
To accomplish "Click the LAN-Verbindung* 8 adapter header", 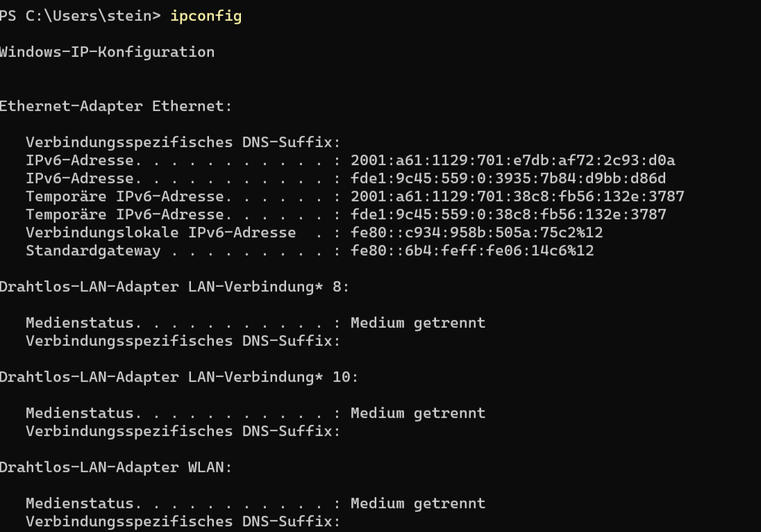I will [x=174, y=287].
